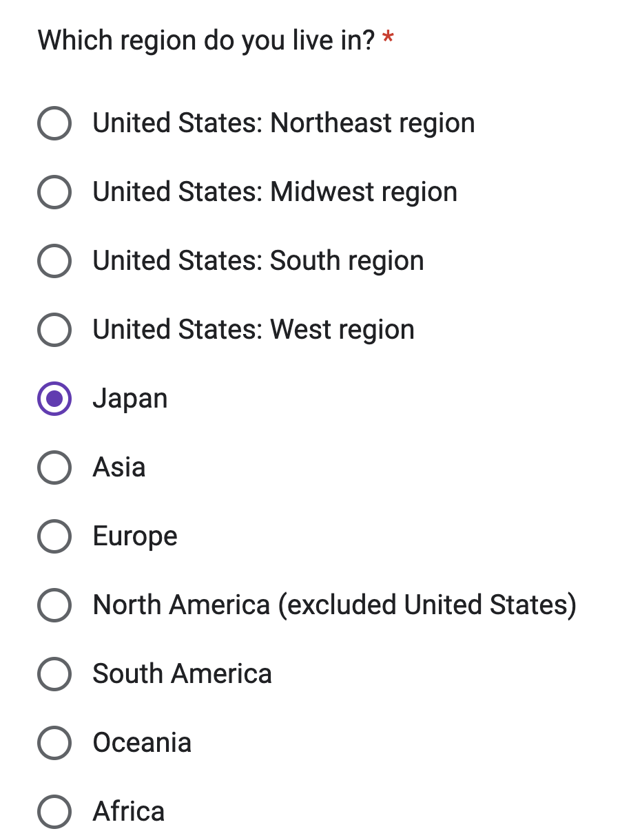Click the "Which region do you live in?" question text

206,41
